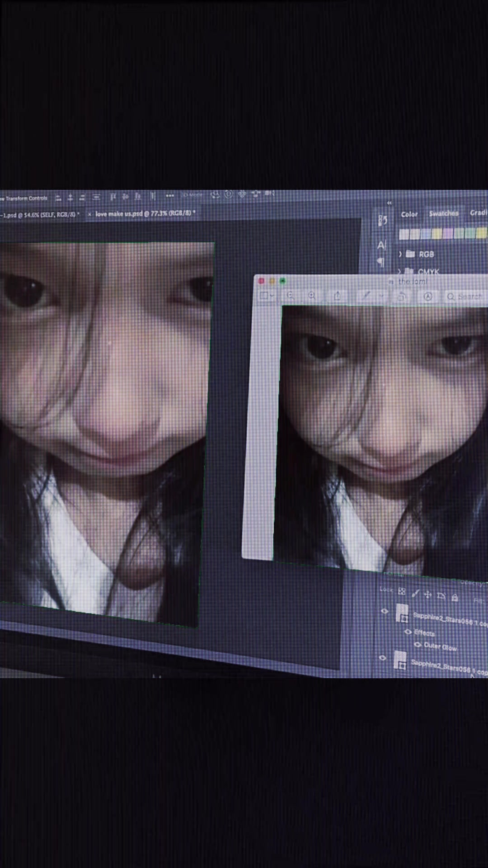The image size is (488, 868).
Task: Click Distribute horizontally icon in options bar
Action: pos(153,196)
